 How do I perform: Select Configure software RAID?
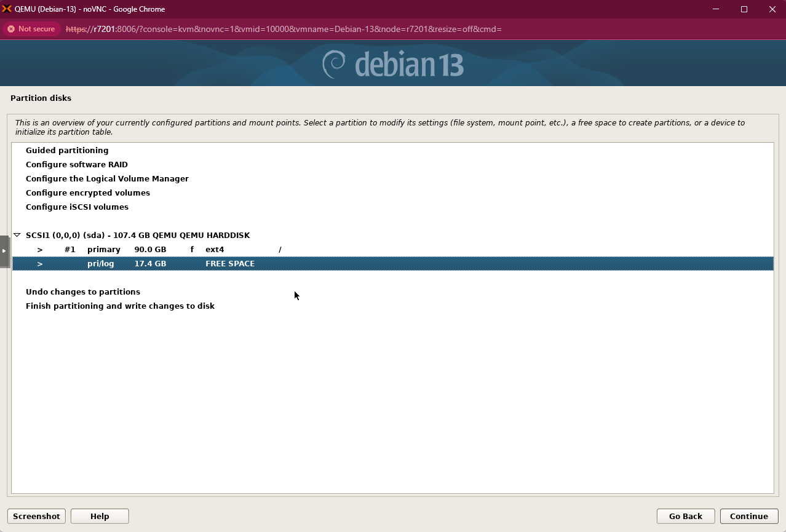77,164
